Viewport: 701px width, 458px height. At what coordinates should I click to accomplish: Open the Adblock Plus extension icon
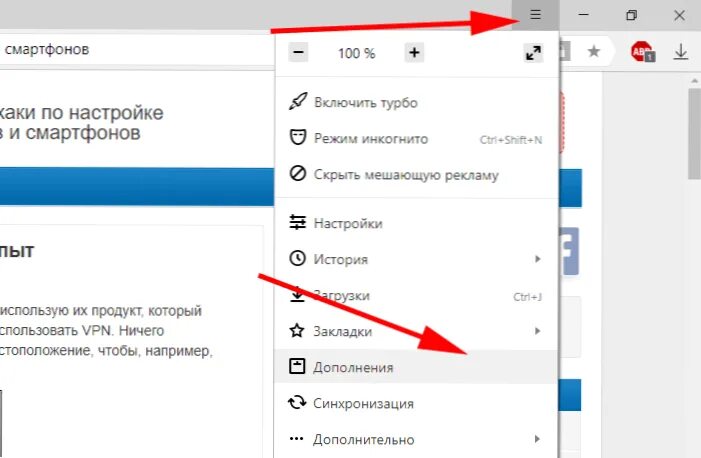pyautogui.click(x=642, y=51)
